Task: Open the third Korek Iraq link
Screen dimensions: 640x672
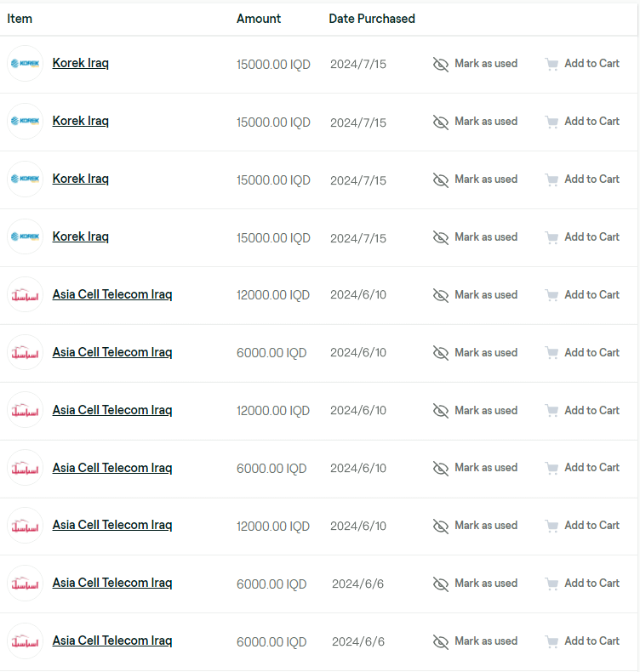Action: (x=81, y=179)
